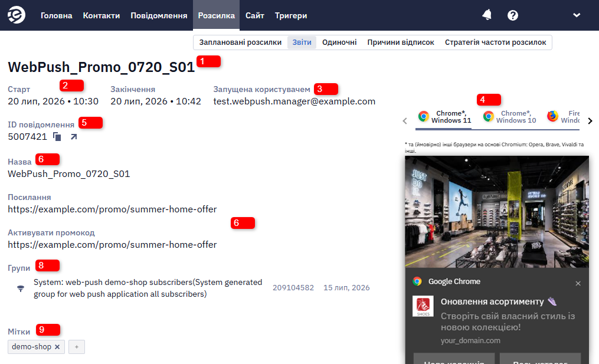Select the Firefox Windows preview tab

[563, 117]
